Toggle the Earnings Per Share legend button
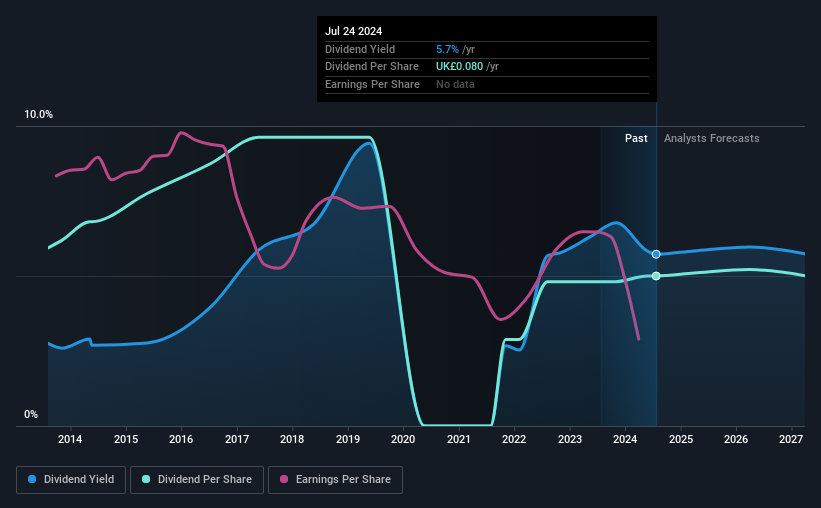 click(335, 480)
